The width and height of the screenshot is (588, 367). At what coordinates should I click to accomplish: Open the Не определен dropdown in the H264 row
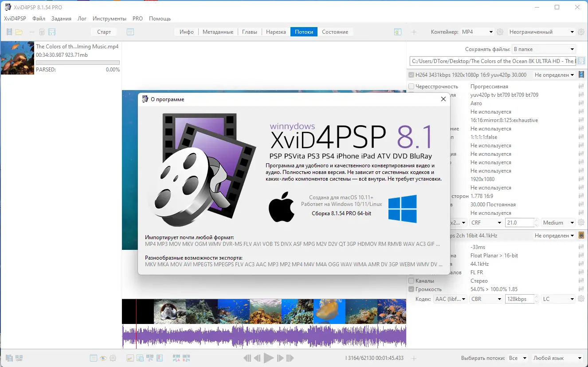click(554, 75)
